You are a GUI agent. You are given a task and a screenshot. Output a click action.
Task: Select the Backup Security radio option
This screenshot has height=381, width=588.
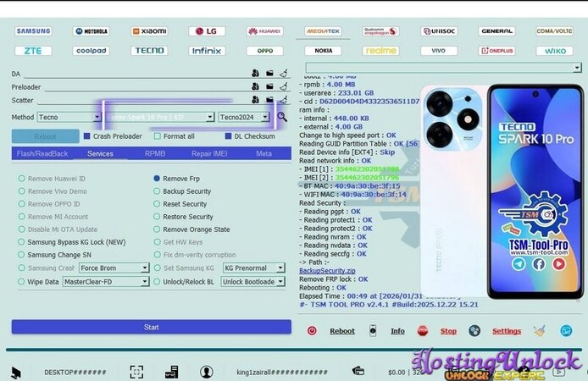point(157,191)
